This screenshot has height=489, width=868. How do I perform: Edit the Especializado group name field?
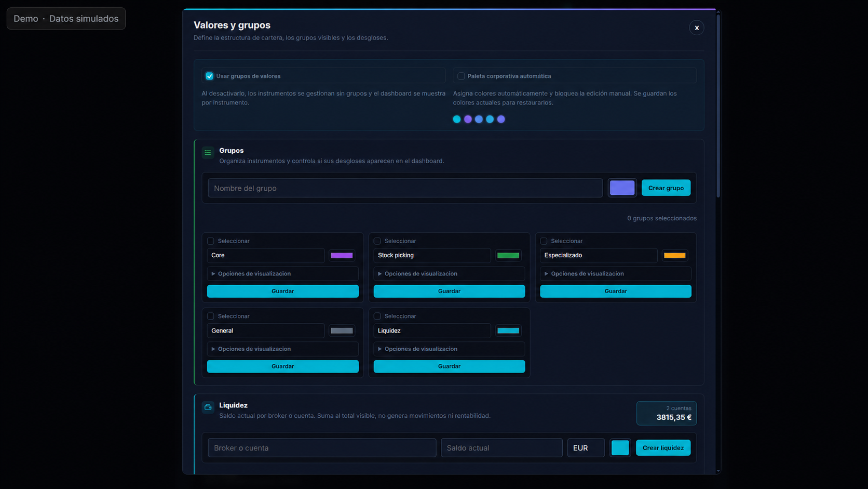599,255
